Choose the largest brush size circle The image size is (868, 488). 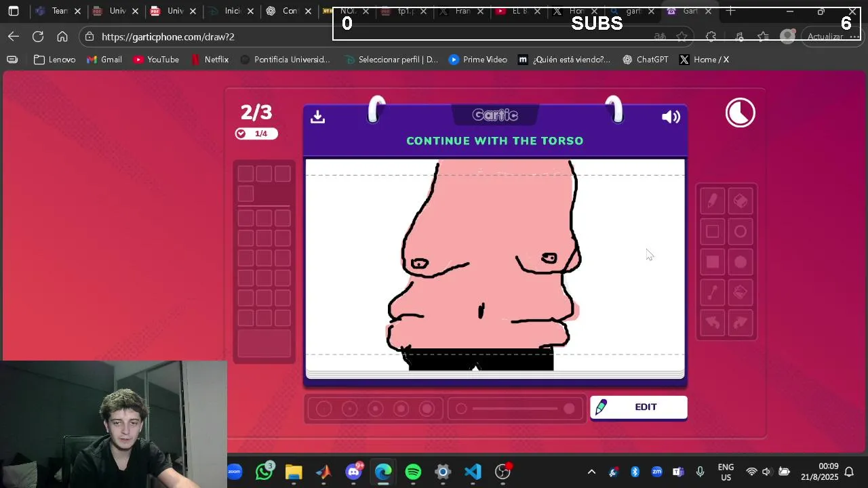click(427, 409)
